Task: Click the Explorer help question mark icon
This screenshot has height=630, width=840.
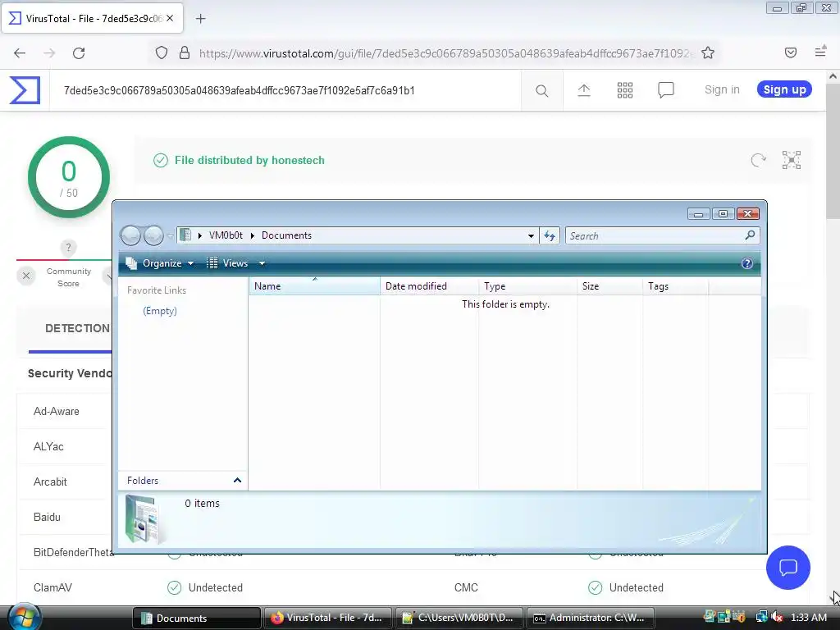Action: (x=746, y=263)
